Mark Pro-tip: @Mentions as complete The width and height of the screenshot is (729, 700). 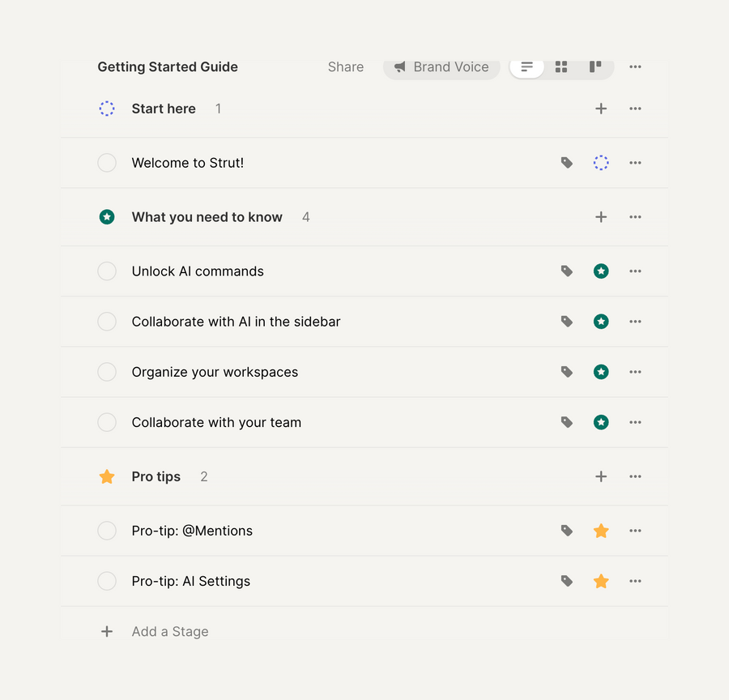tap(107, 531)
